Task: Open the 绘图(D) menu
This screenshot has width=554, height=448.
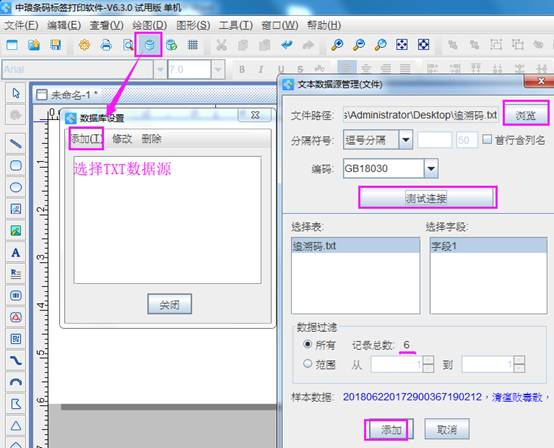Action: (149, 25)
